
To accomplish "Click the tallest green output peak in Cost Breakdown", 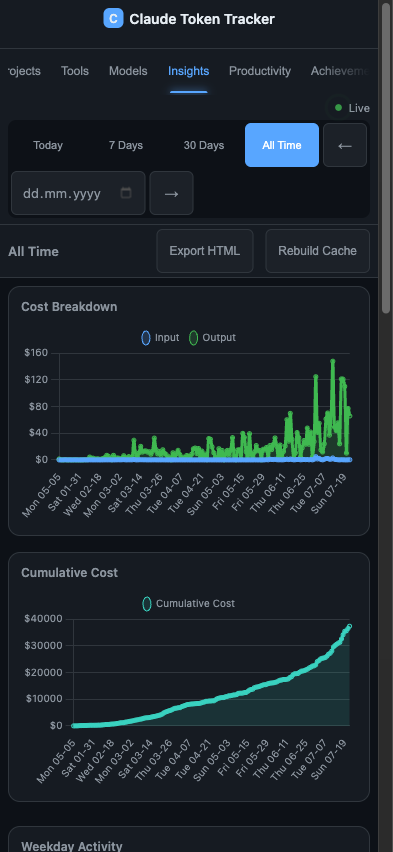I will coord(333,361).
